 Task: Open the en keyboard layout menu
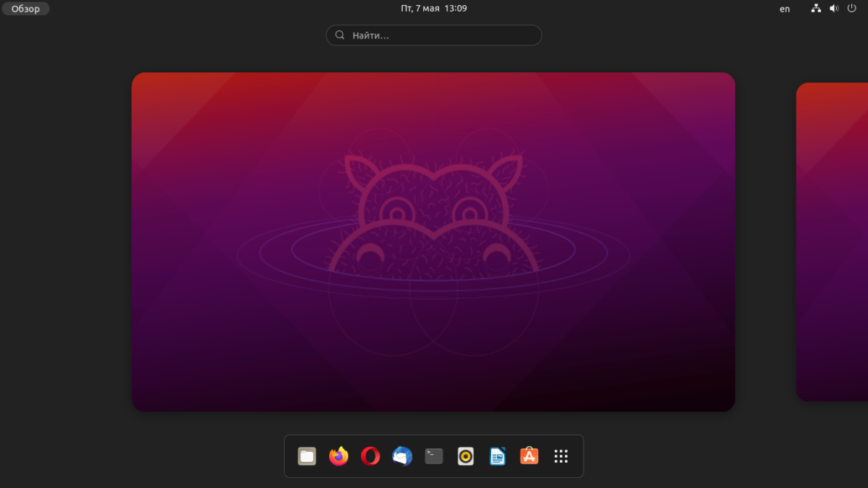pyautogui.click(x=785, y=9)
